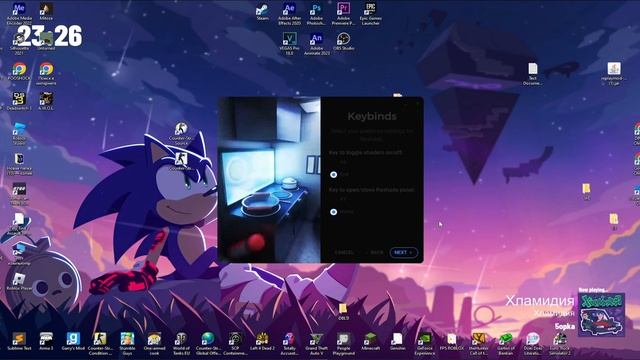Open the Euro Truck Simulator 2 shortcut
The width and height of the screenshot is (640, 360).
[560, 344]
